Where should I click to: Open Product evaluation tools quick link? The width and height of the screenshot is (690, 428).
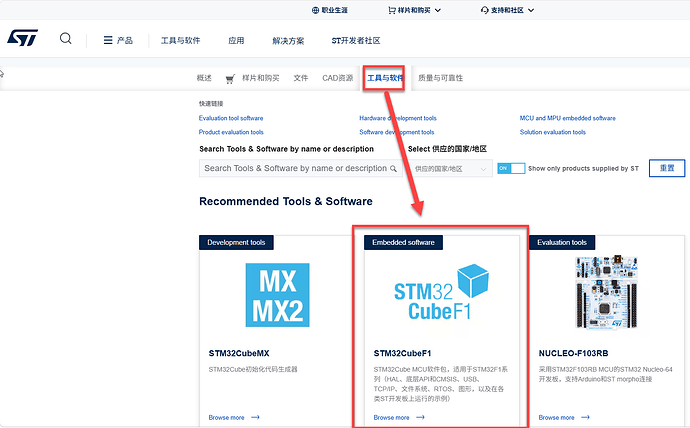(x=231, y=132)
